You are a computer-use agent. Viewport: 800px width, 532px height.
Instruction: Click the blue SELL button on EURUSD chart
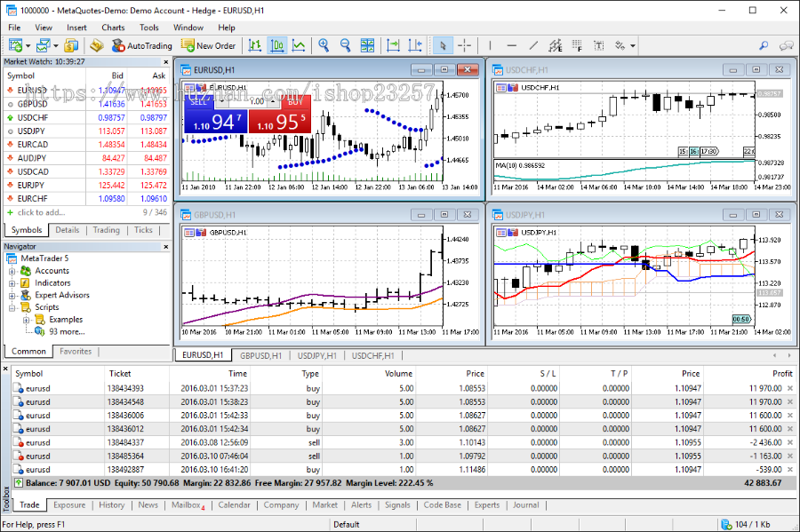pos(215,116)
